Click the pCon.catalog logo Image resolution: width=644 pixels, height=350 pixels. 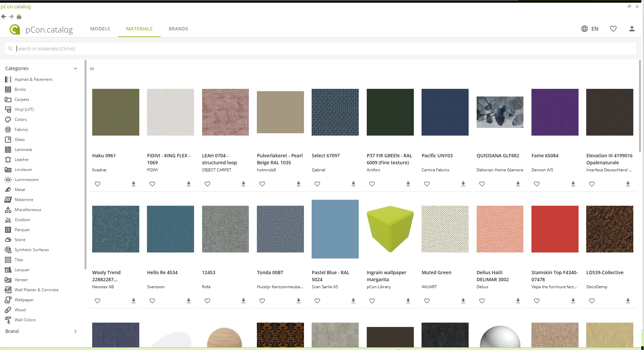(41, 29)
